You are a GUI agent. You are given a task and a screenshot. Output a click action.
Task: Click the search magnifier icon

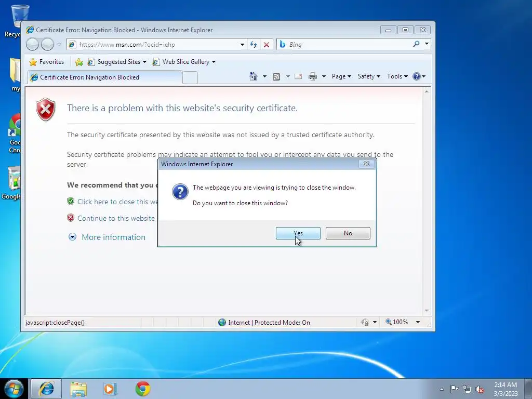(x=416, y=44)
